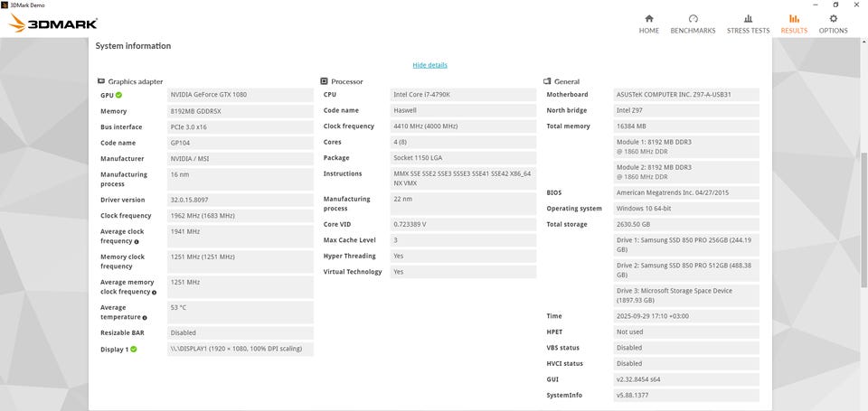
Task: Select the American Megatrends BIOS value
Action: pos(686,193)
